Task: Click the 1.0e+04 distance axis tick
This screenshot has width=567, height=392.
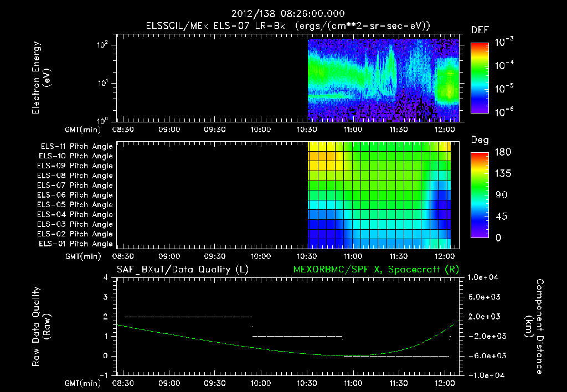Action: (x=483, y=277)
